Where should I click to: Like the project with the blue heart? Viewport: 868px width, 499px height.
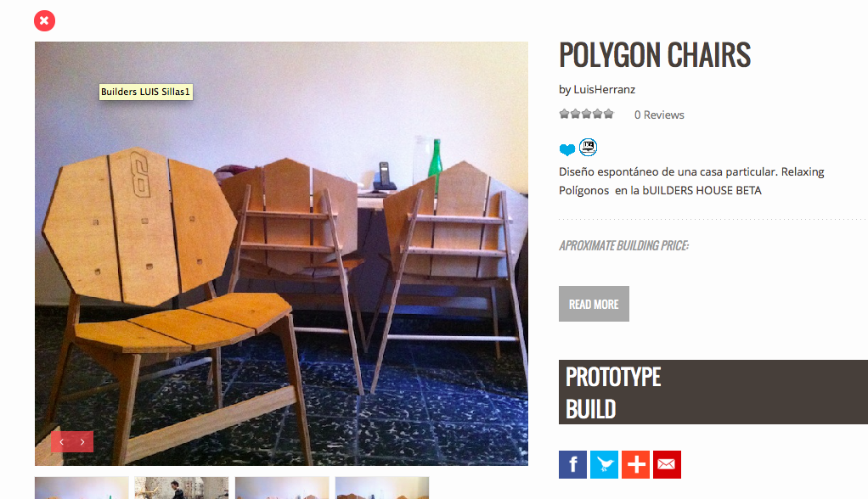566,149
